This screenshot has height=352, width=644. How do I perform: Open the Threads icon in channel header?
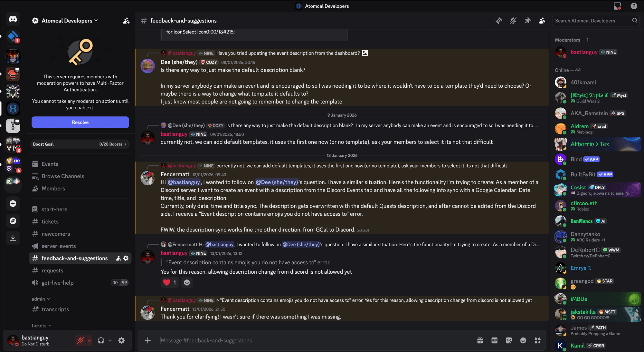tap(498, 21)
